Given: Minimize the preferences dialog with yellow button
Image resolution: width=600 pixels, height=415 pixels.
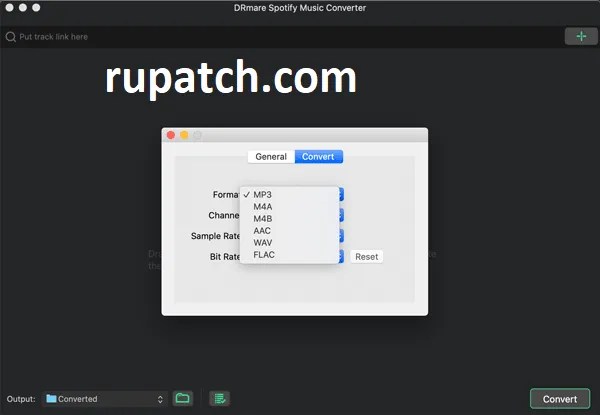Looking at the screenshot, I should 184,135.
